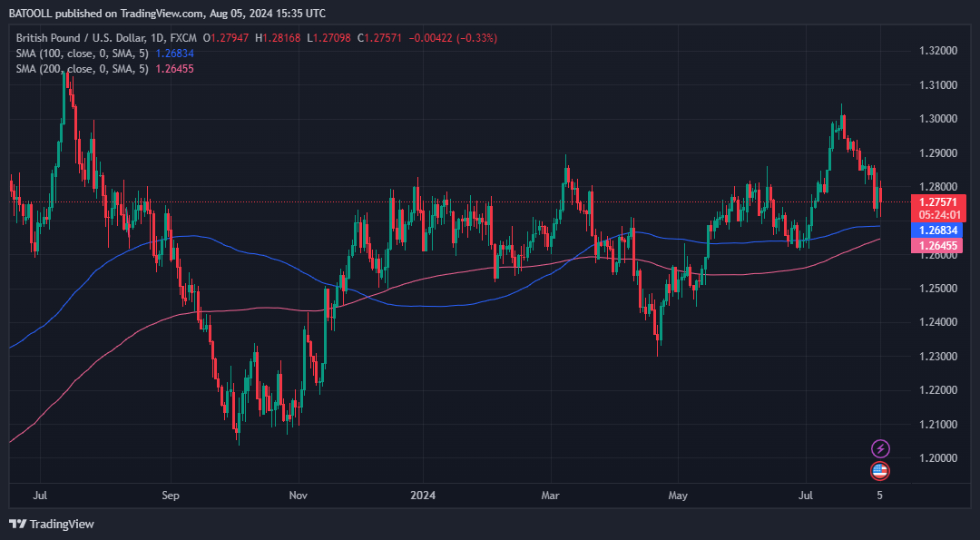Click the high price value H1.28168
Image resolution: width=980 pixels, height=540 pixels.
278,38
